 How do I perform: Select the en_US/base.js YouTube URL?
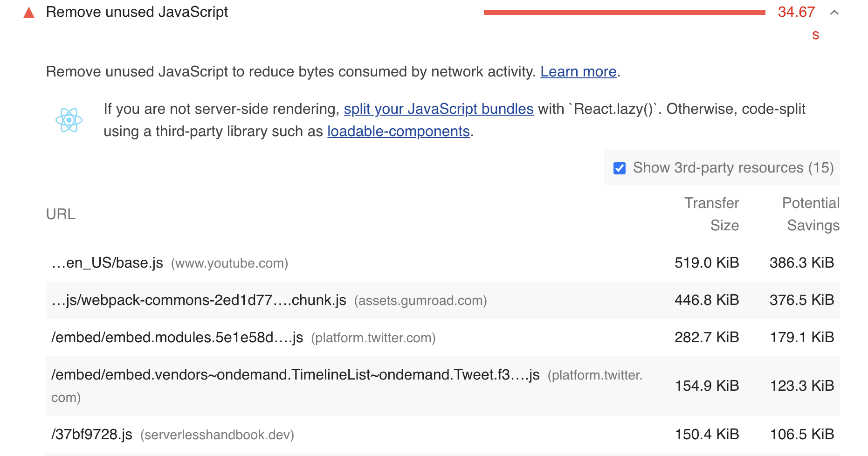(x=108, y=263)
